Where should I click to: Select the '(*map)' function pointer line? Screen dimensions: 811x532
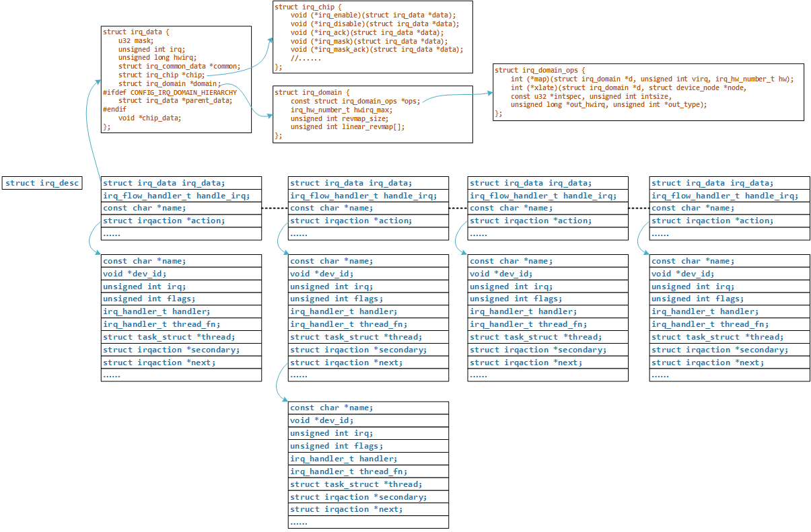651,79
